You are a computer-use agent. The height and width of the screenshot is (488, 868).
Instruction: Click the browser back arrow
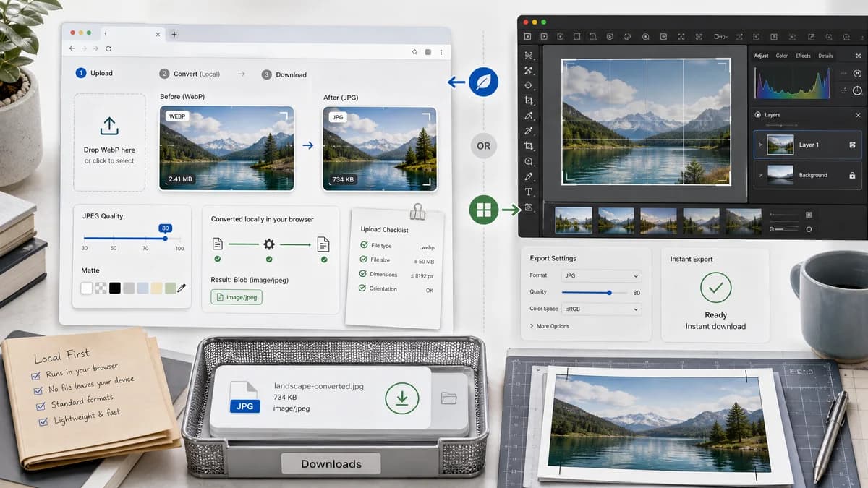click(72, 48)
